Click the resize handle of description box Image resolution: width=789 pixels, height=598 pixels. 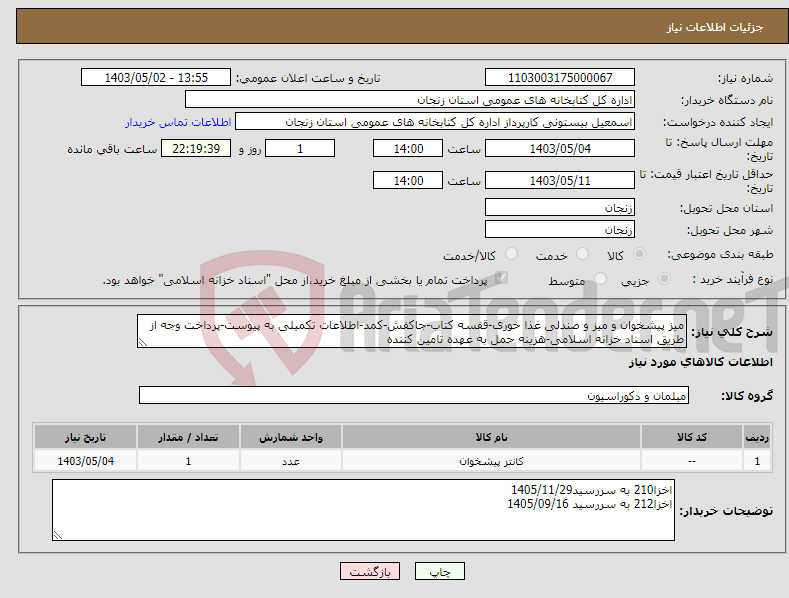(143, 342)
